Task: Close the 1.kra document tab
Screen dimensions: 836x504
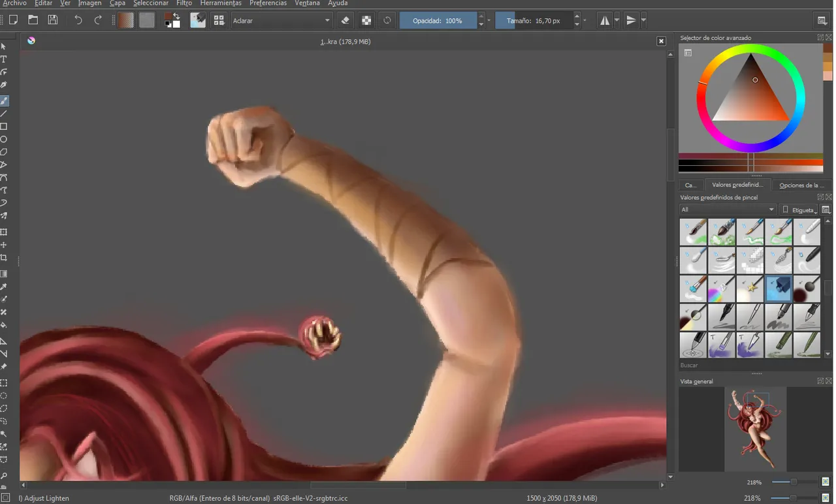Action: click(661, 41)
